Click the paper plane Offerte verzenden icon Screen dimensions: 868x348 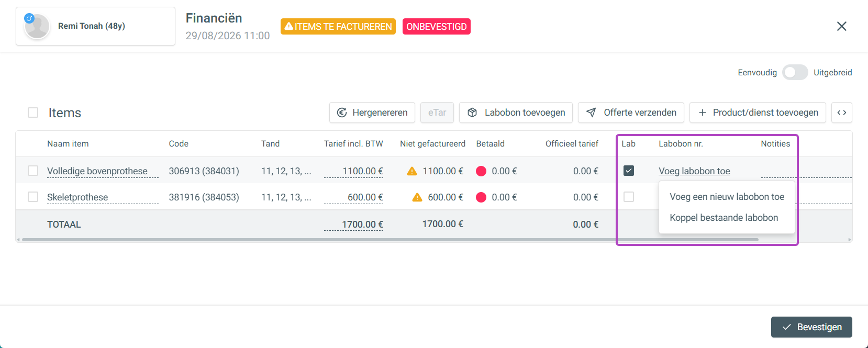tap(591, 113)
